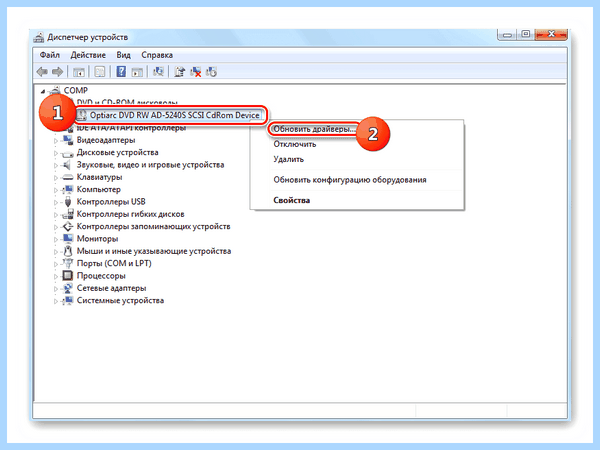
Task: Expand the Сетевые адаптеры node arrow
Action: click(x=56, y=289)
